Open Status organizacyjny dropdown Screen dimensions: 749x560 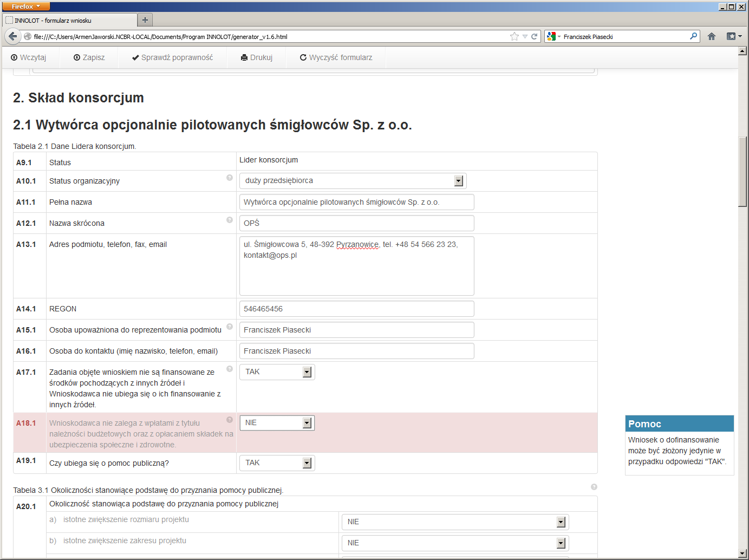point(353,181)
